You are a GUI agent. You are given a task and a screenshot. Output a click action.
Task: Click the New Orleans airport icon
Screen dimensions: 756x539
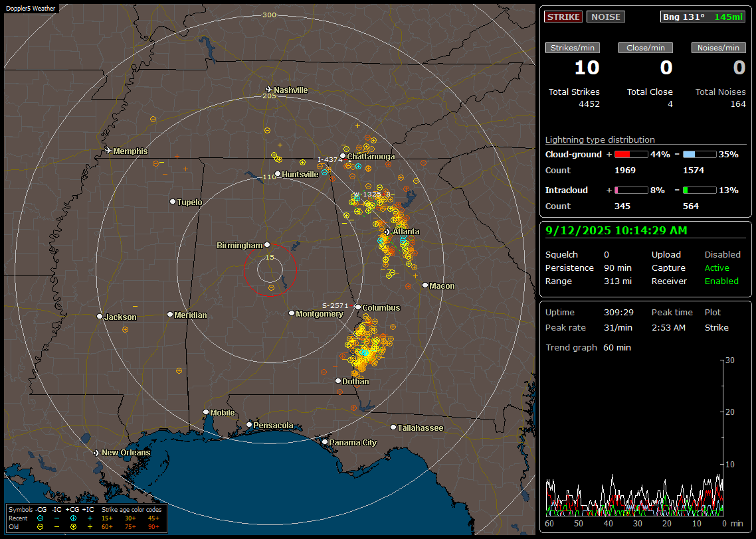(x=96, y=453)
